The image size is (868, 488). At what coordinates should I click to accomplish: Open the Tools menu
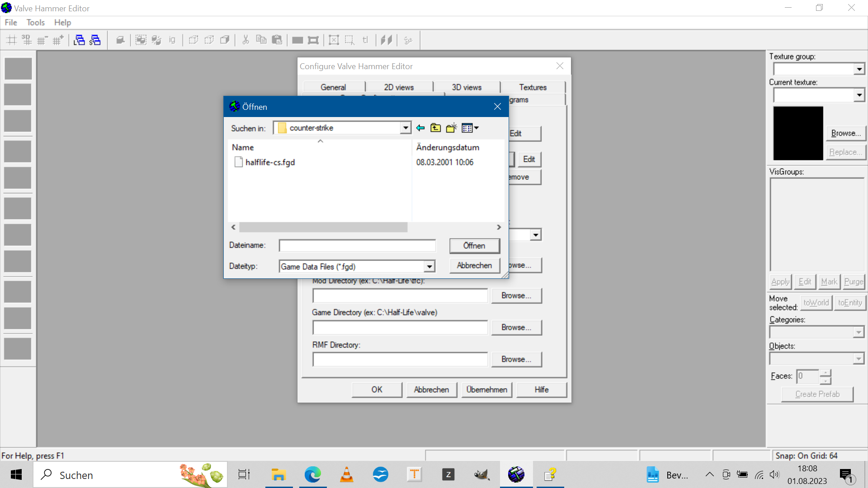coord(35,23)
